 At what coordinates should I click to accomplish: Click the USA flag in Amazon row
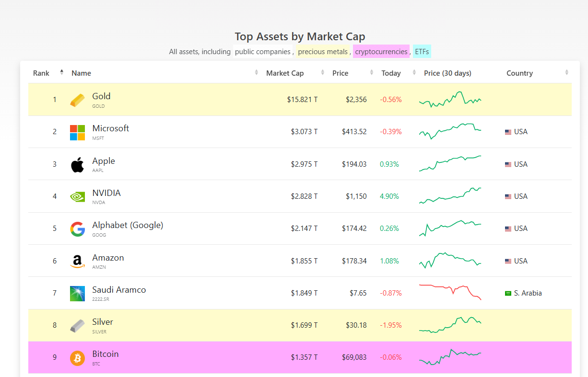[508, 261]
